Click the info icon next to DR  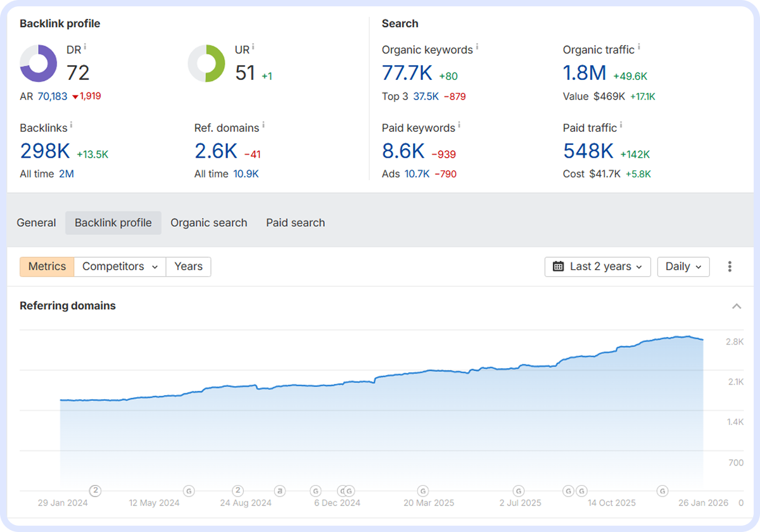pyautogui.click(x=85, y=47)
